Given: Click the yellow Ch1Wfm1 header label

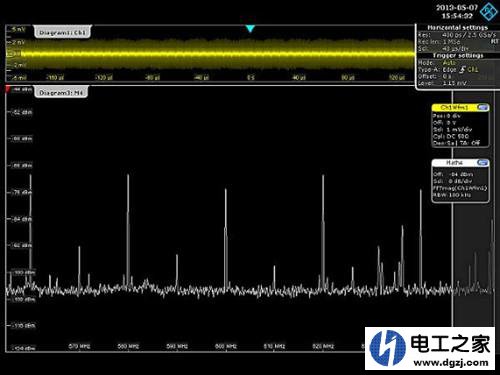Looking at the screenshot, I should click(454, 107).
